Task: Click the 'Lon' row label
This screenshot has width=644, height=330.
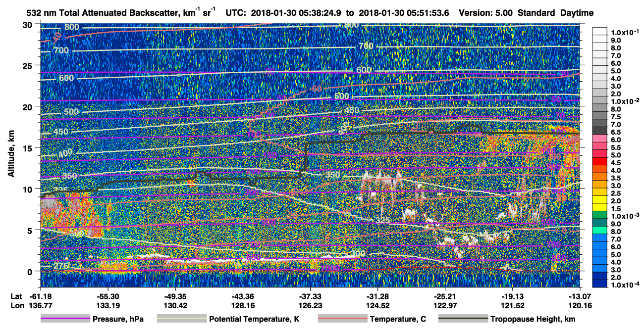Action: (16, 305)
